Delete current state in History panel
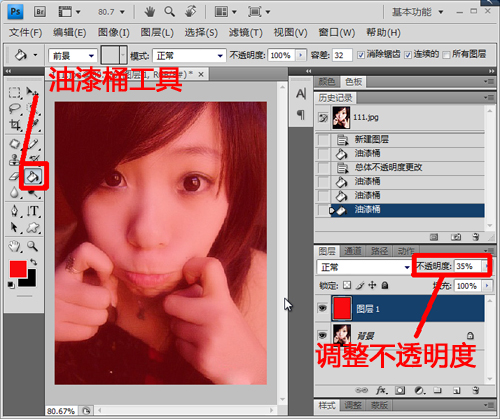 point(476,237)
